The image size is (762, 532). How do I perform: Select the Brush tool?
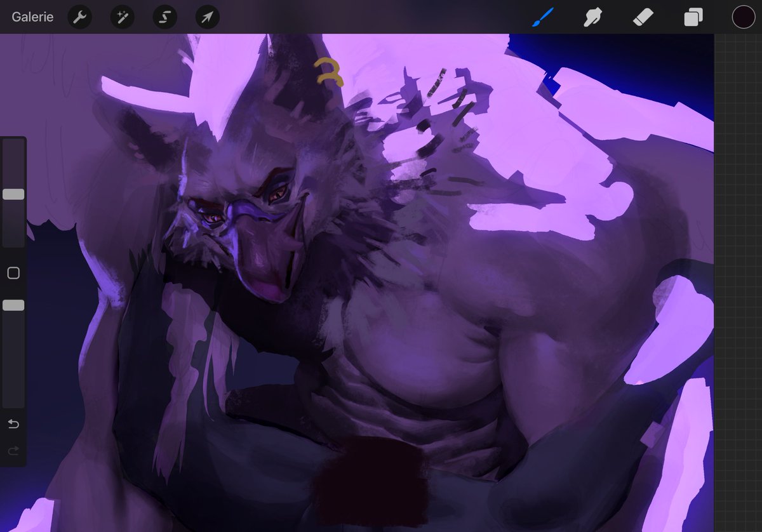tap(542, 17)
